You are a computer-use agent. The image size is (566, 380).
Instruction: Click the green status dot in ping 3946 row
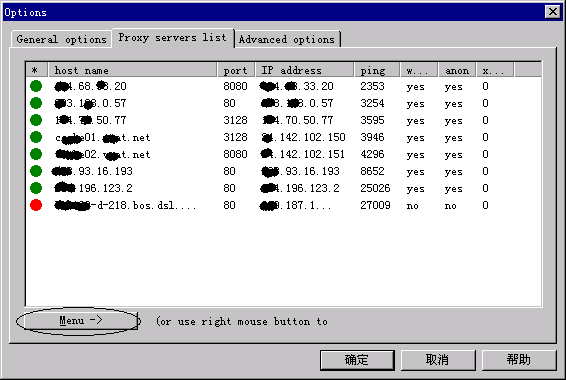36,137
